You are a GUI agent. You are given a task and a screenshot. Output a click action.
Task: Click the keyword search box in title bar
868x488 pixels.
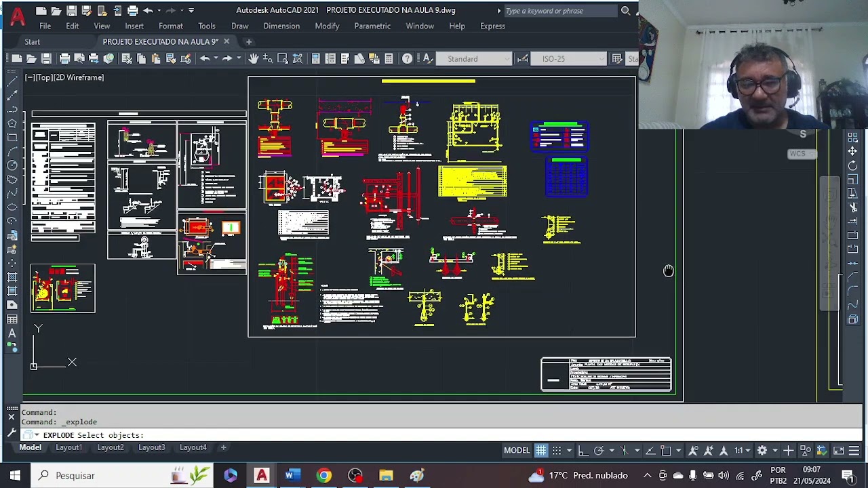point(559,11)
